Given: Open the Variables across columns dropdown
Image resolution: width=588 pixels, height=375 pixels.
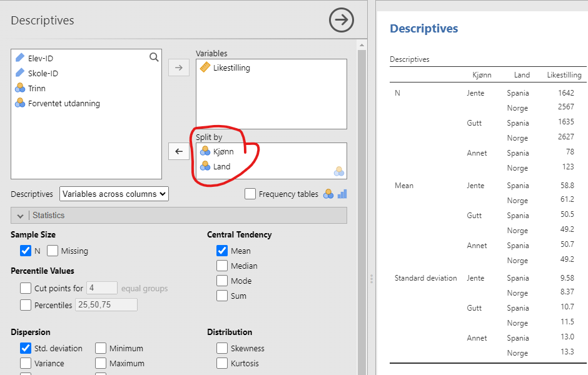Looking at the screenshot, I should tap(114, 194).
